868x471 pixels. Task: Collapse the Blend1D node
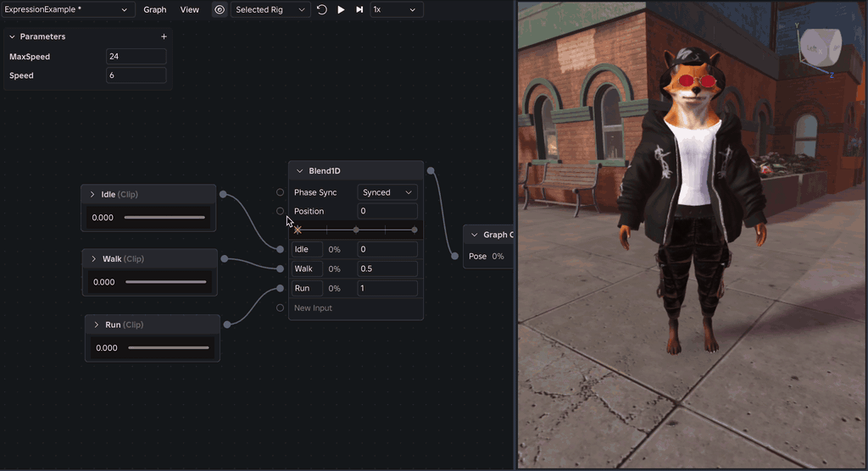(x=299, y=171)
